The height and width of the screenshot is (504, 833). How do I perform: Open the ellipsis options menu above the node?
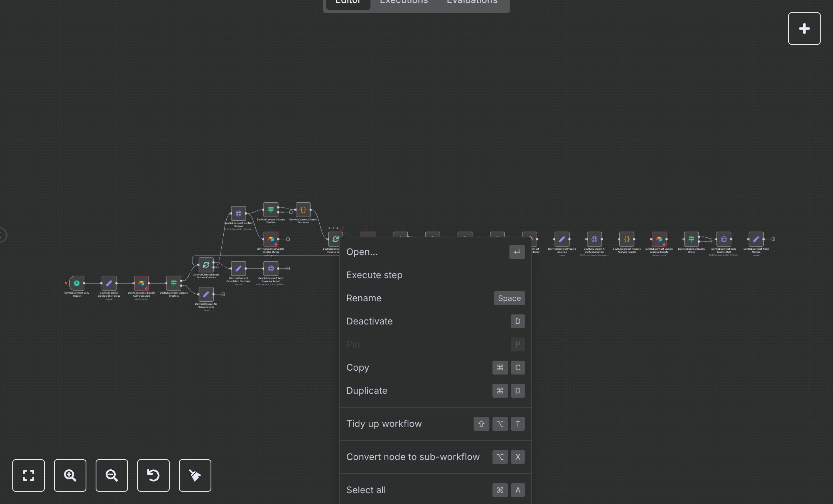coord(341,228)
